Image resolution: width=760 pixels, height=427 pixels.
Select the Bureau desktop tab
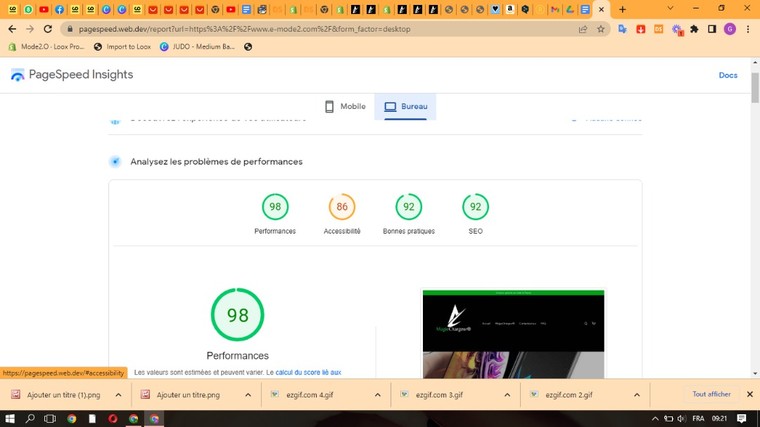point(405,107)
